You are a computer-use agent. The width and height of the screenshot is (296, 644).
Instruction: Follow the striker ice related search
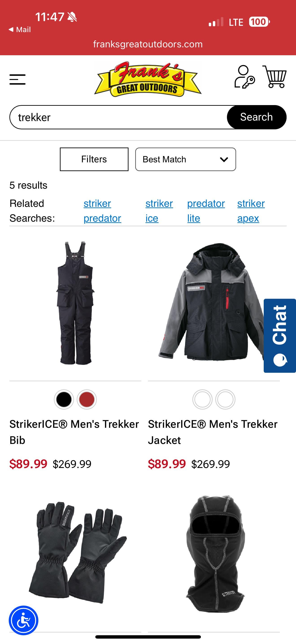click(x=159, y=211)
